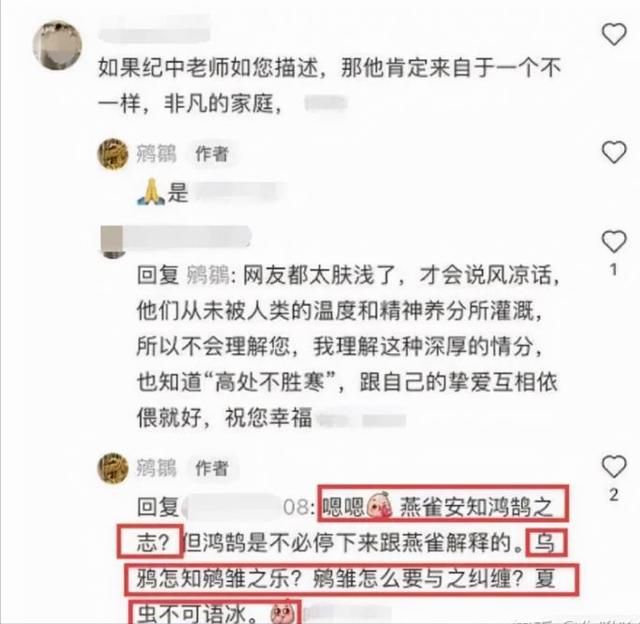Open username 鹓鶵 on the 燕雀 reply
This screenshot has height=624, width=640.
coord(156,468)
